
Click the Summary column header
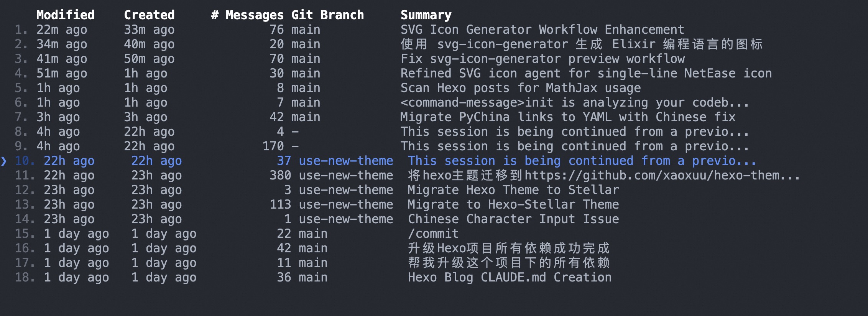tap(426, 15)
